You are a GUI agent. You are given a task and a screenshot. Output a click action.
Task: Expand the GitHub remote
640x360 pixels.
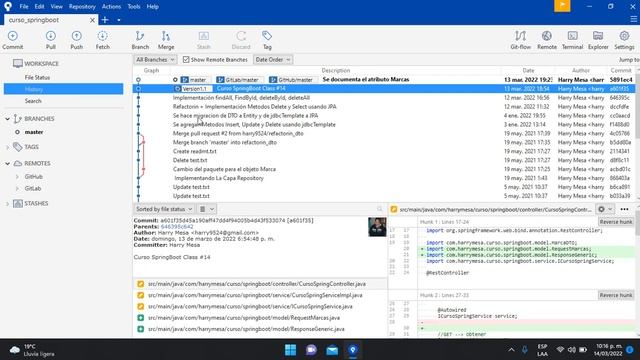click(x=17, y=177)
